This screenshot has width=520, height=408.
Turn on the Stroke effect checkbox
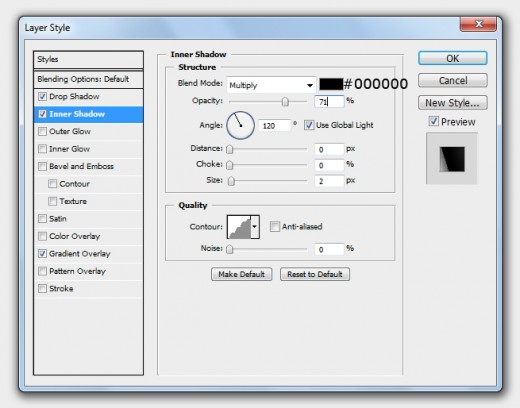42,288
